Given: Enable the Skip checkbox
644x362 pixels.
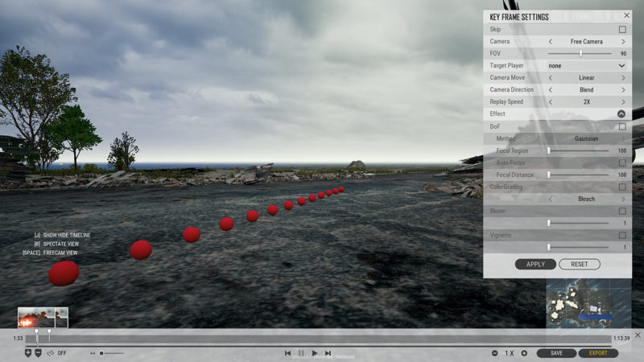Looking at the screenshot, I should [622, 30].
